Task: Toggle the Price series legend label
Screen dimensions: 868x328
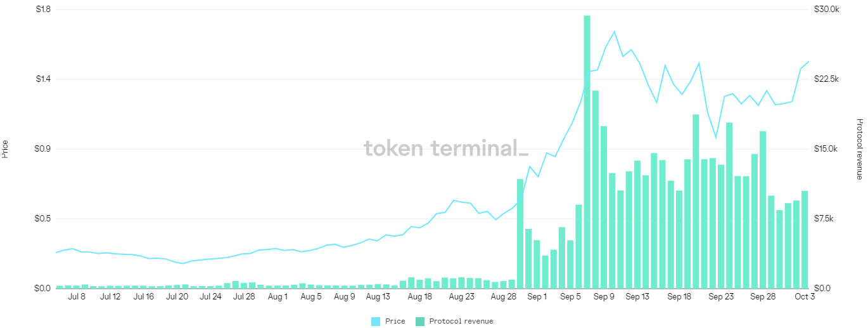Action: (x=395, y=321)
